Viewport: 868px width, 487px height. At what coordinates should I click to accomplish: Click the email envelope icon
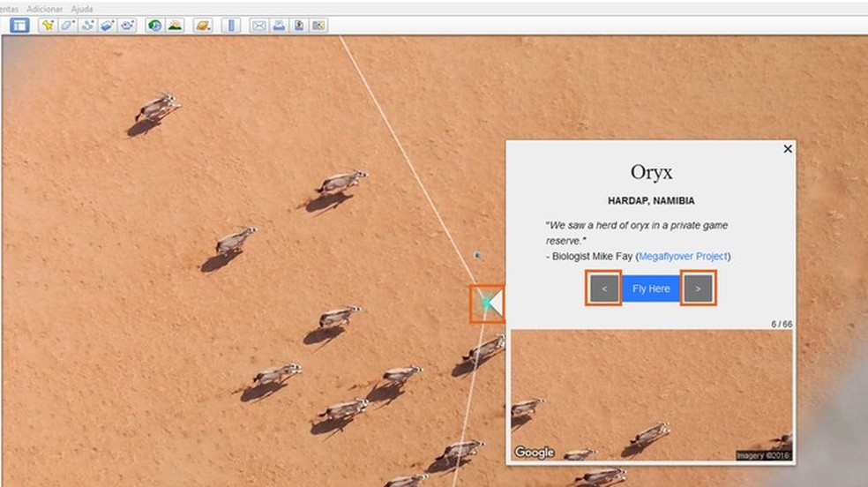258,26
